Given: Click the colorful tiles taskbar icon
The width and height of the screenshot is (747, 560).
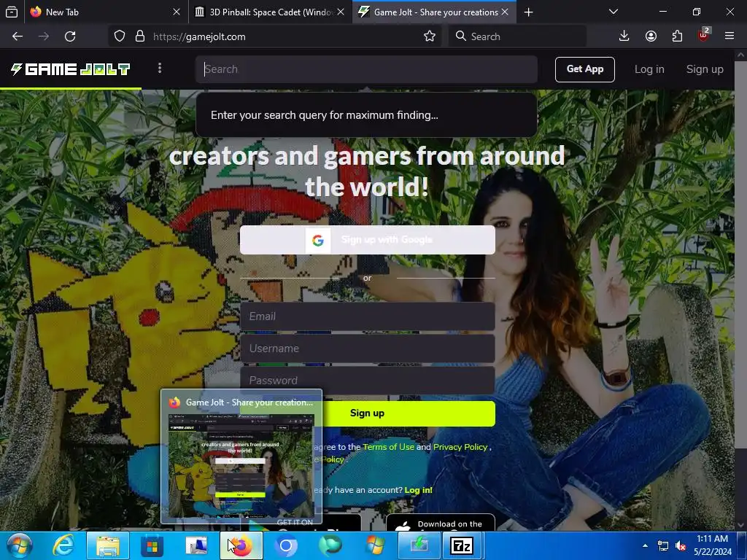Looking at the screenshot, I should click(x=152, y=545).
